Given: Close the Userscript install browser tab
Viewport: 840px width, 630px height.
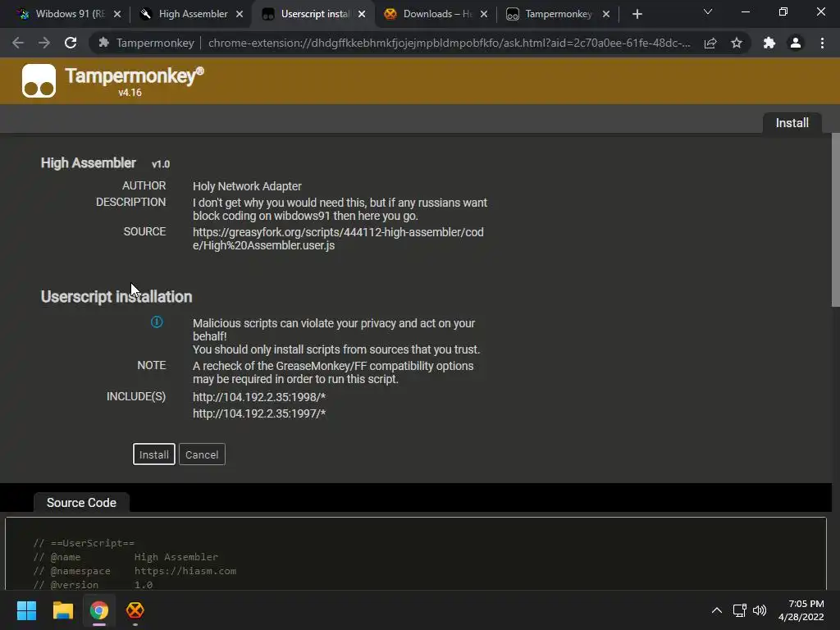Looking at the screenshot, I should pyautogui.click(x=362, y=14).
